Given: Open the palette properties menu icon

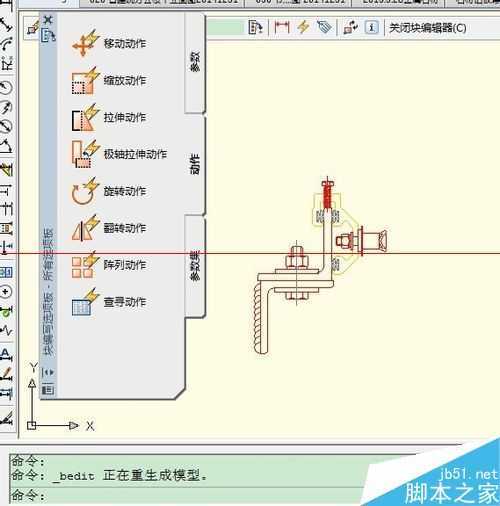Looking at the screenshot, I should (48, 389).
